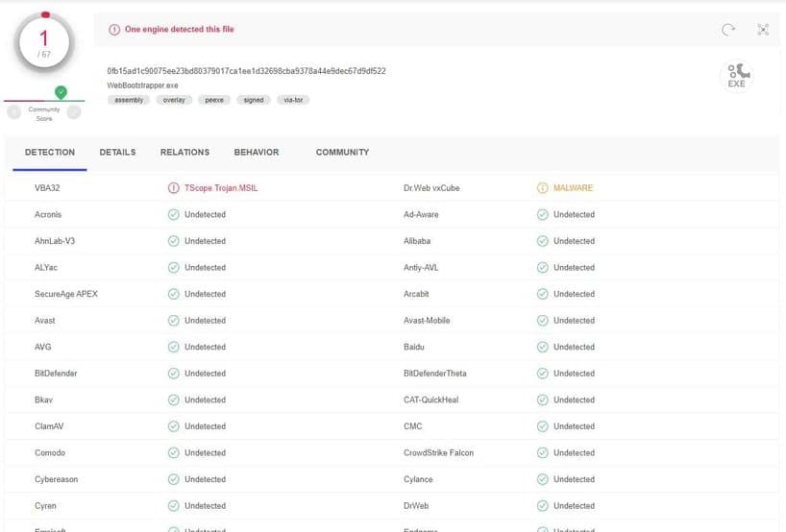The height and width of the screenshot is (532, 786).
Task: Click the community score downvote button
Action: pos(14,111)
